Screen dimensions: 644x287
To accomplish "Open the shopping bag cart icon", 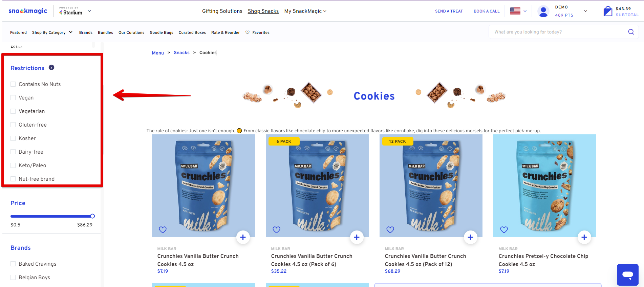I will [608, 11].
